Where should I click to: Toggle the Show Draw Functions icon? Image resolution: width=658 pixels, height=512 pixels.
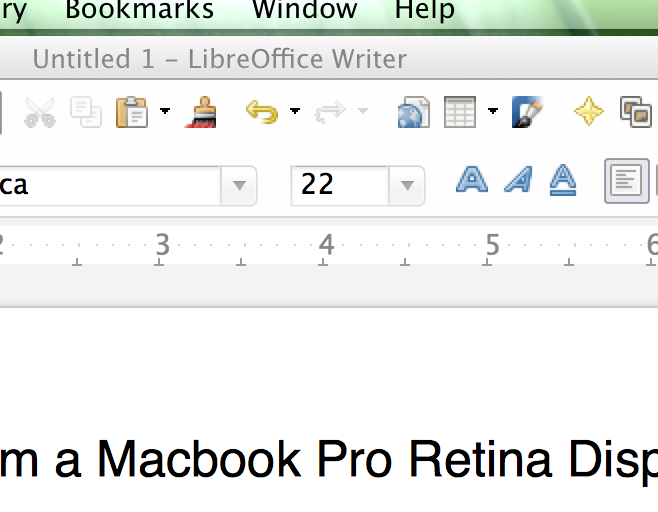click(528, 112)
